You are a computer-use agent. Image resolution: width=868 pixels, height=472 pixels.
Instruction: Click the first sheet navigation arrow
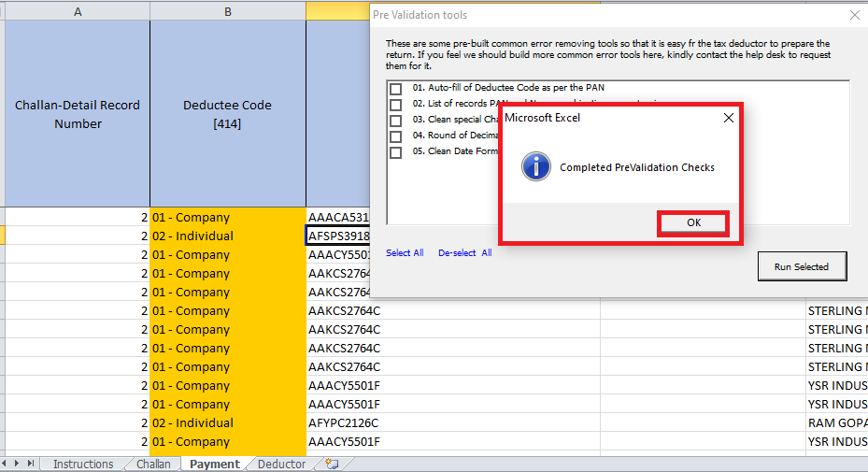pos(5,464)
